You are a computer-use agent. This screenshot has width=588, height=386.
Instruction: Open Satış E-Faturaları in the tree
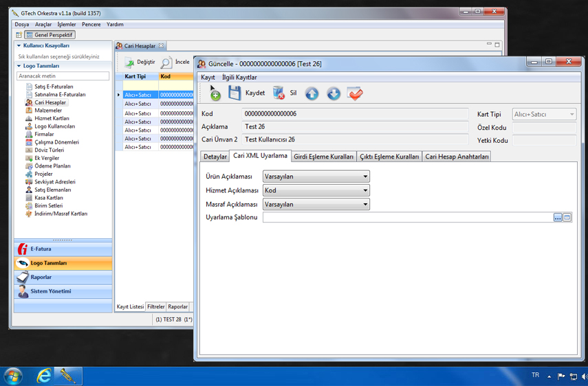coord(54,87)
